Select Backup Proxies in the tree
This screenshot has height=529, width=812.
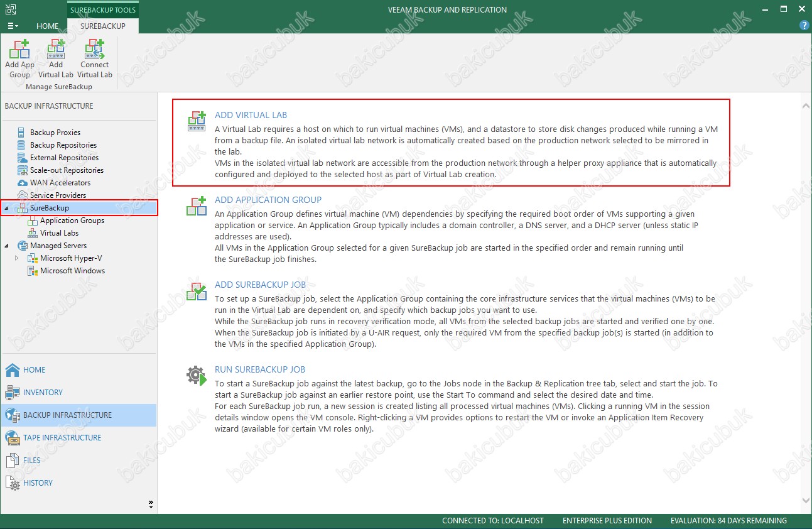(55, 133)
